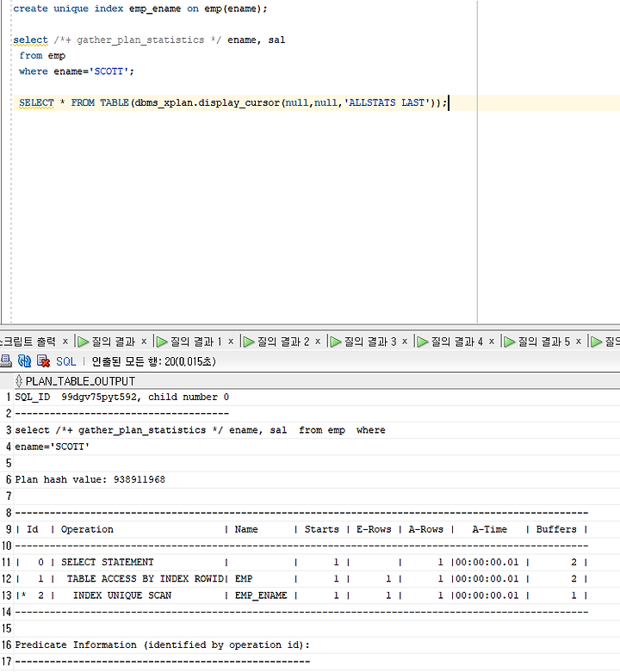Click the gather_plan_statistics hint comment in editor
This screenshot has width=620, height=672.
[137, 40]
